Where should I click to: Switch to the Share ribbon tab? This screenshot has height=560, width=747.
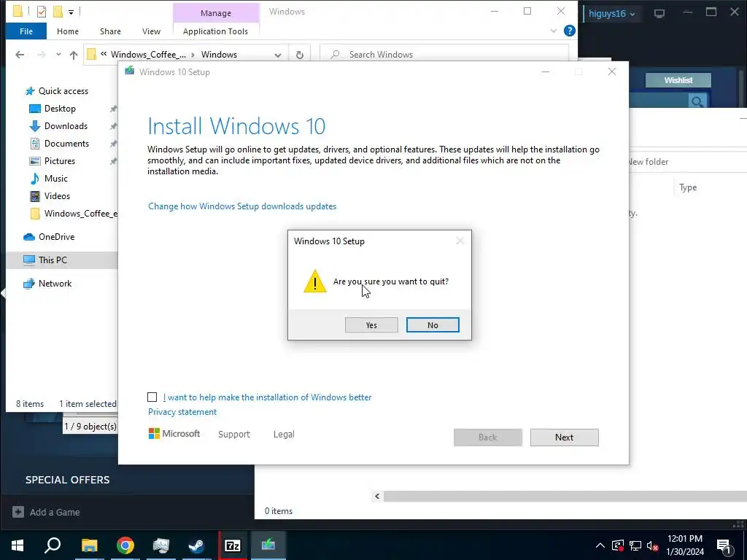click(110, 31)
